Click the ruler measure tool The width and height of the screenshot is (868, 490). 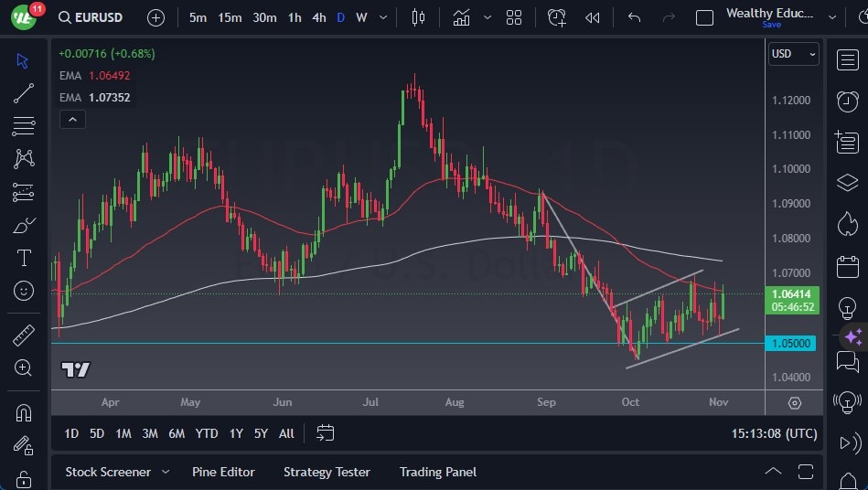[x=24, y=336]
